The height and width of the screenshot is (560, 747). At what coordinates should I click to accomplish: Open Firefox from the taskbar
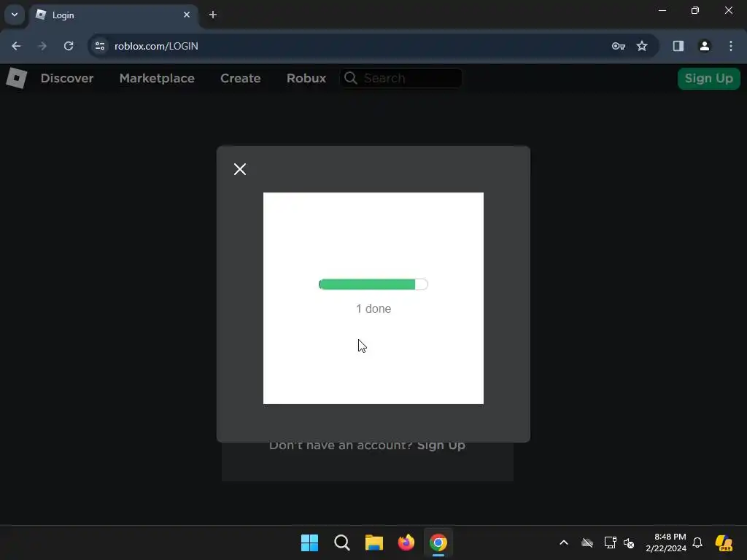point(406,542)
